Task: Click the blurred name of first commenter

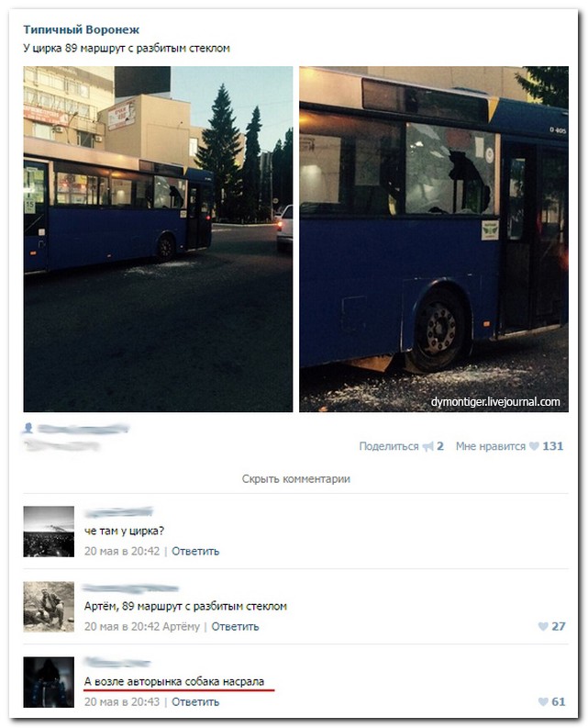Action: click(x=119, y=512)
